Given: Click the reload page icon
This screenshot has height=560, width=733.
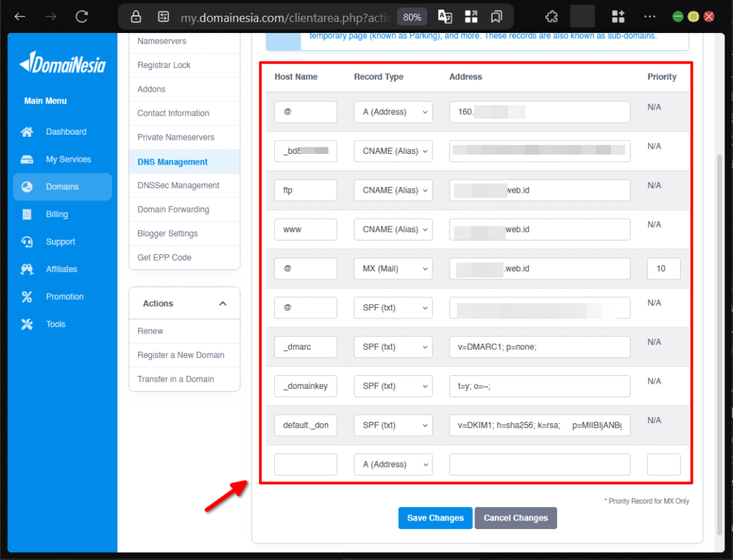Looking at the screenshot, I should tap(81, 16).
